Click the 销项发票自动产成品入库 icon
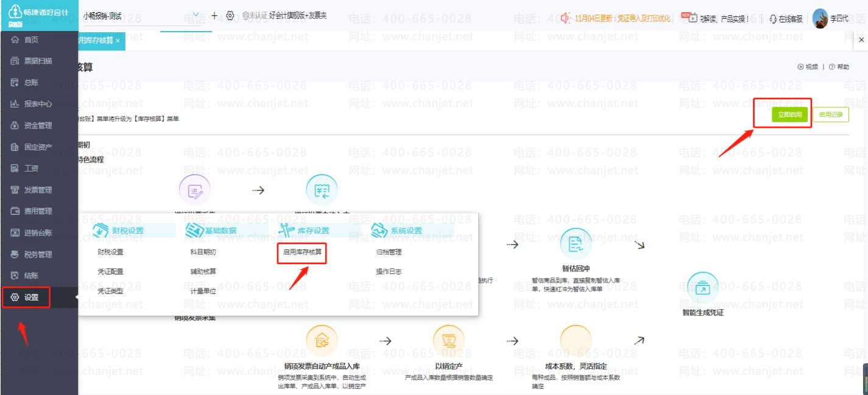Image resolution: width=868 pixels, height=395 pixels. [x=322, y=341]
